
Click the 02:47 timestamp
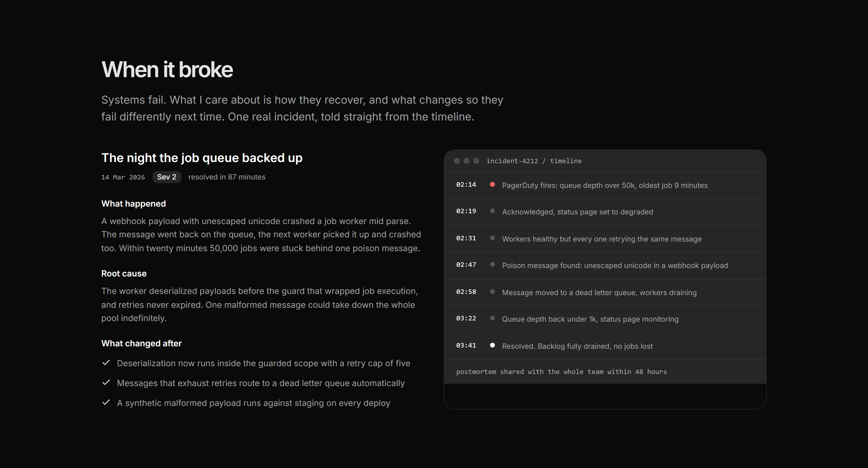click(x=466, y=265)
